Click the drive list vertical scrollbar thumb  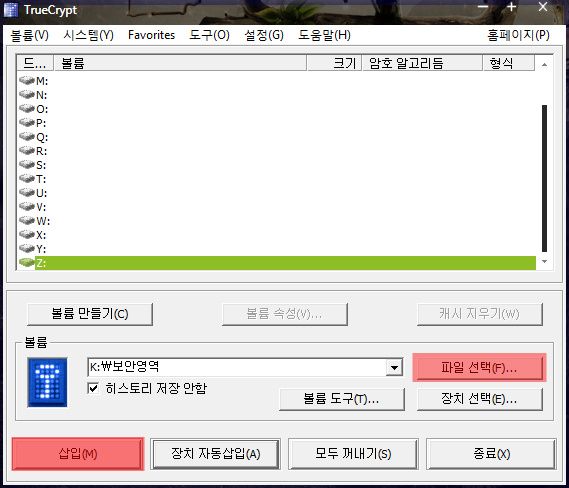(544, 178)
